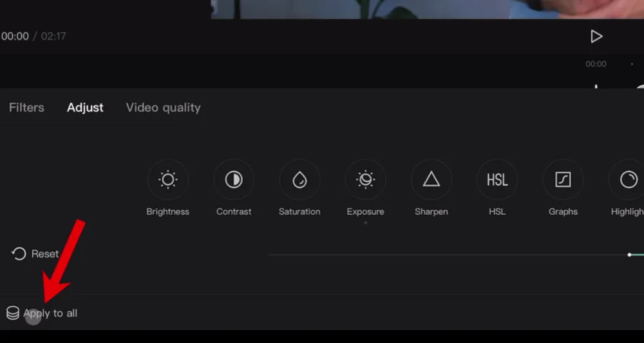
Task: Click the 00:00 timeline ruler marker
Action: 596,64
